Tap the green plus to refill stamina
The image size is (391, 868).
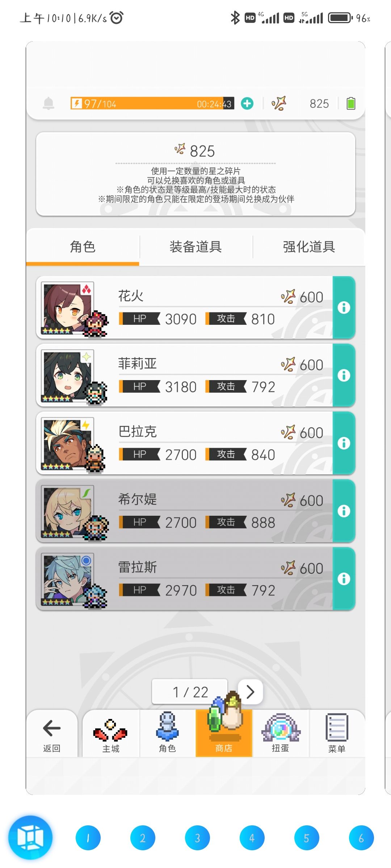pyautogui.click(x=247, y=104)
